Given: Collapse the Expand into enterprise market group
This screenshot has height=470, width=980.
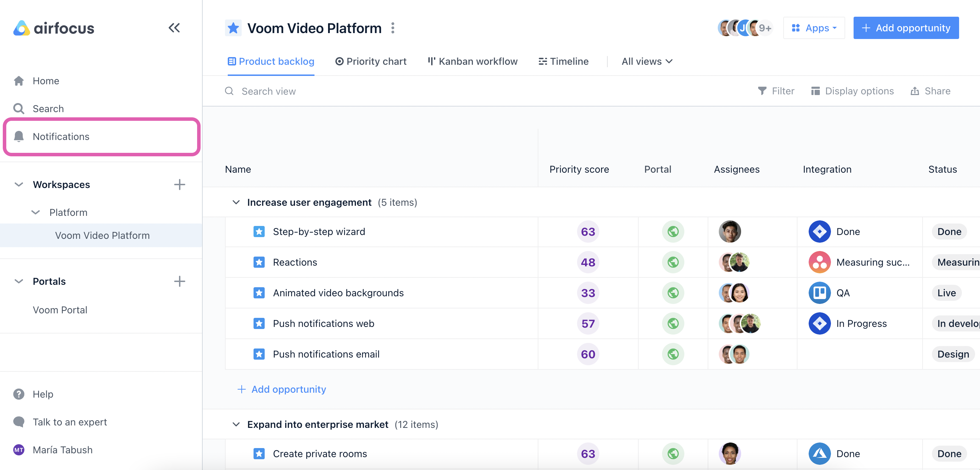Looking at the screenshot, I should coord(236,424).
